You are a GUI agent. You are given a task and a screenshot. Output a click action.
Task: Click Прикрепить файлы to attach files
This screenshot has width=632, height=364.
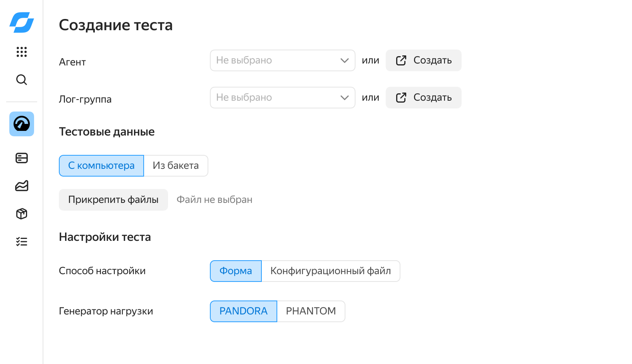click(113, 199)
